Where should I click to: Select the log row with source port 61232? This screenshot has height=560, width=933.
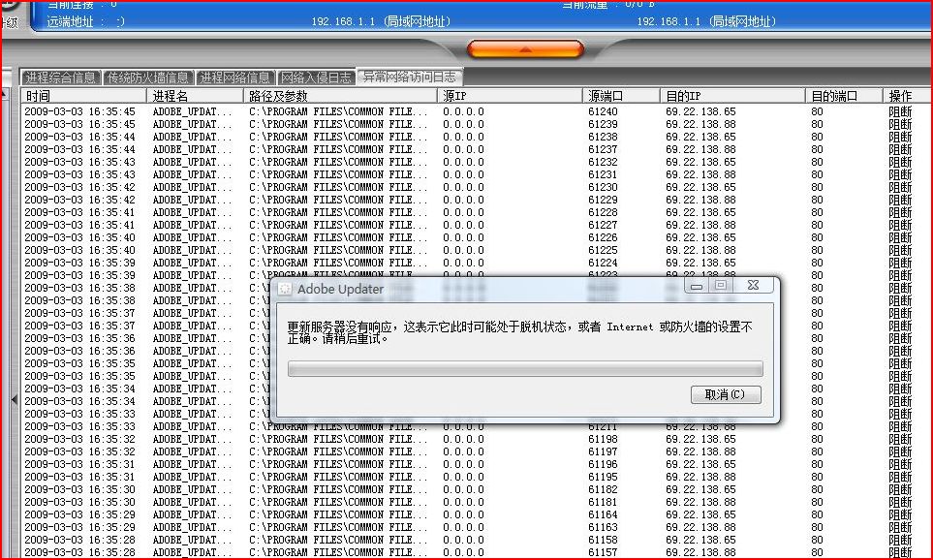pos(476,162)
